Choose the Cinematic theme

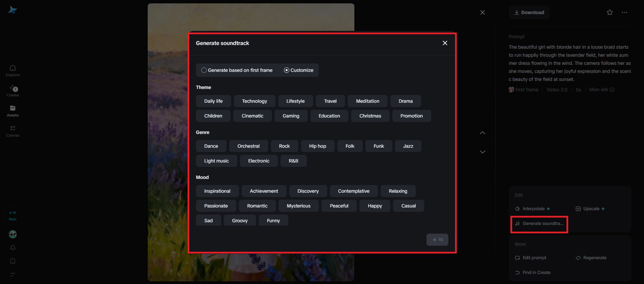pos(253,116)
